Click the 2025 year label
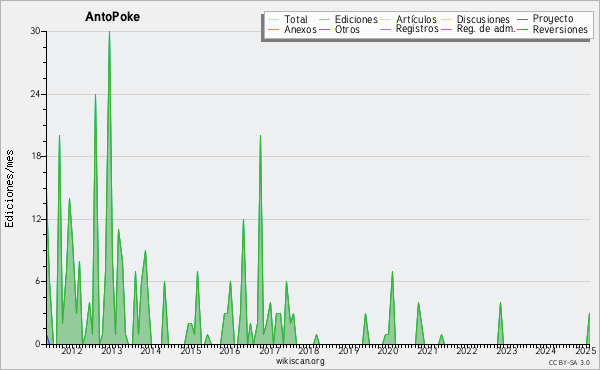The image size is (600, 370). pos(586,351)
